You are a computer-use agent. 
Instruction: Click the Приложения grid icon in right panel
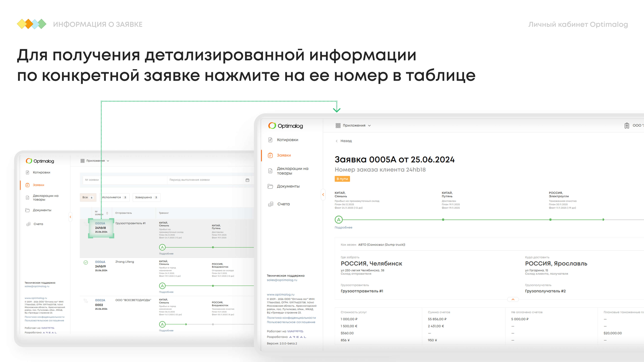coord(338,126)
